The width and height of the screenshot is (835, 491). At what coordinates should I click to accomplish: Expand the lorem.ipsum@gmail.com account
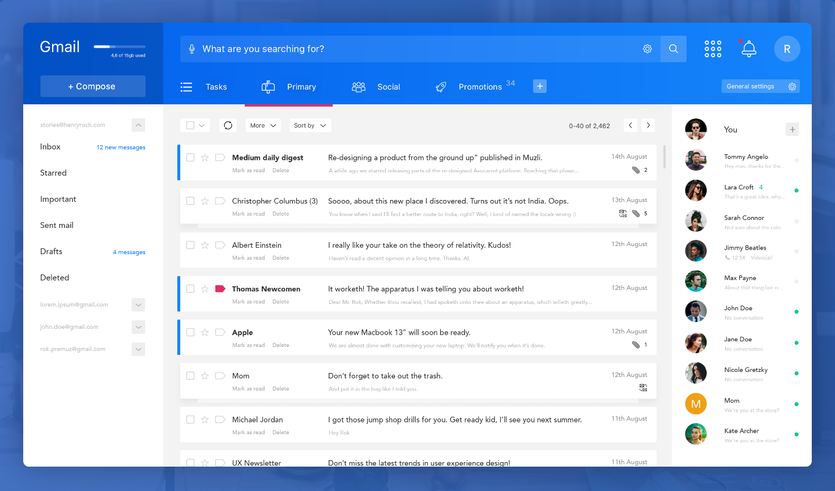(x=138, y=305)
